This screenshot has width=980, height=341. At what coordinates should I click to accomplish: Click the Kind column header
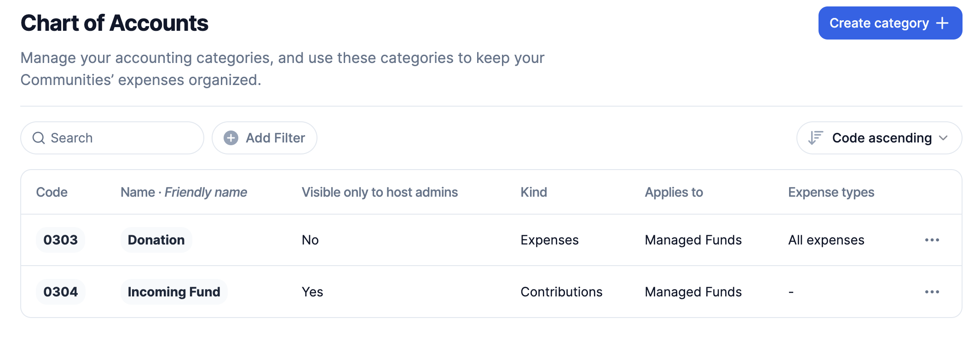tap(534, 192)
